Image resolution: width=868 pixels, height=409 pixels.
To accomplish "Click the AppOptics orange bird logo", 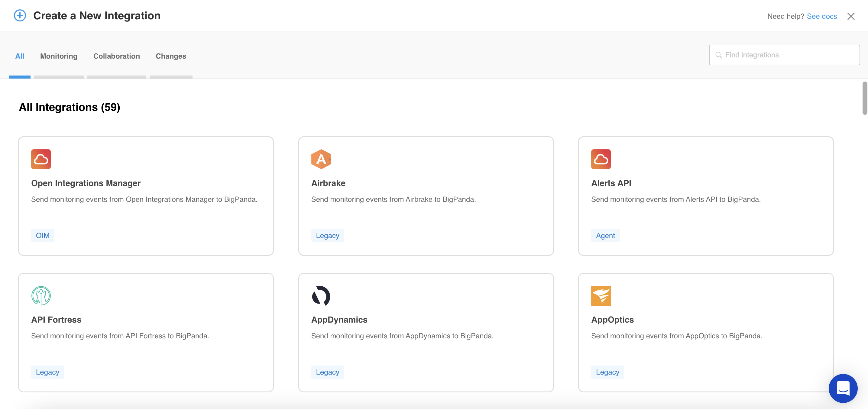I will point(601,295).
